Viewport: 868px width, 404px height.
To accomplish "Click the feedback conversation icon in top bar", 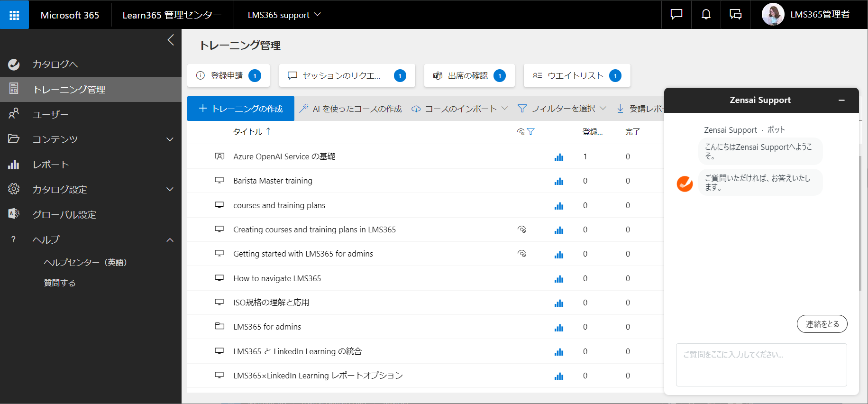I will tap(735, 15).
